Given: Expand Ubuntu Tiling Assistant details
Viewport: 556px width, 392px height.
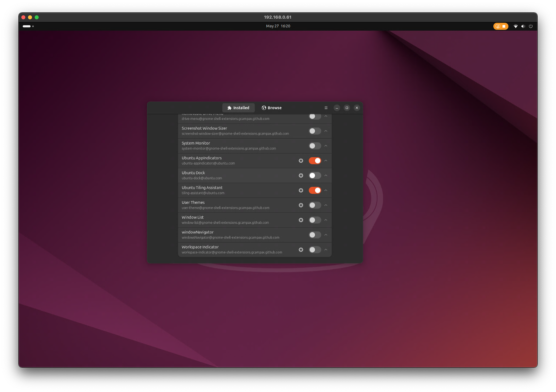Looking at the screenshot, I should coord(326,191).
